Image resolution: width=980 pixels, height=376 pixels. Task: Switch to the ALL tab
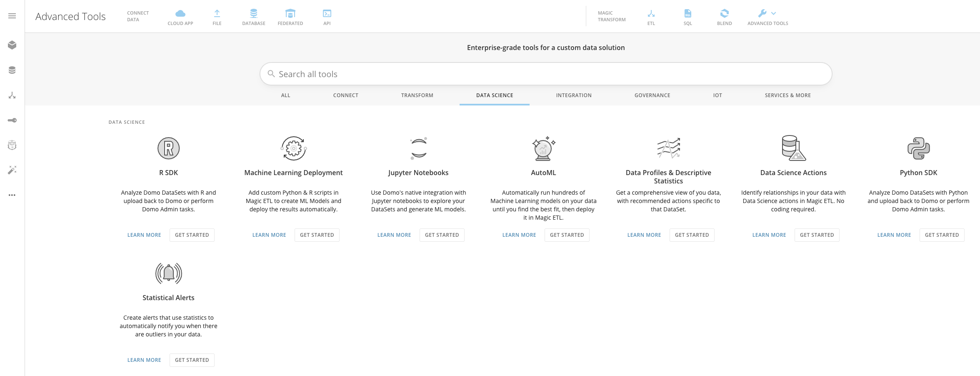(286, 95)
